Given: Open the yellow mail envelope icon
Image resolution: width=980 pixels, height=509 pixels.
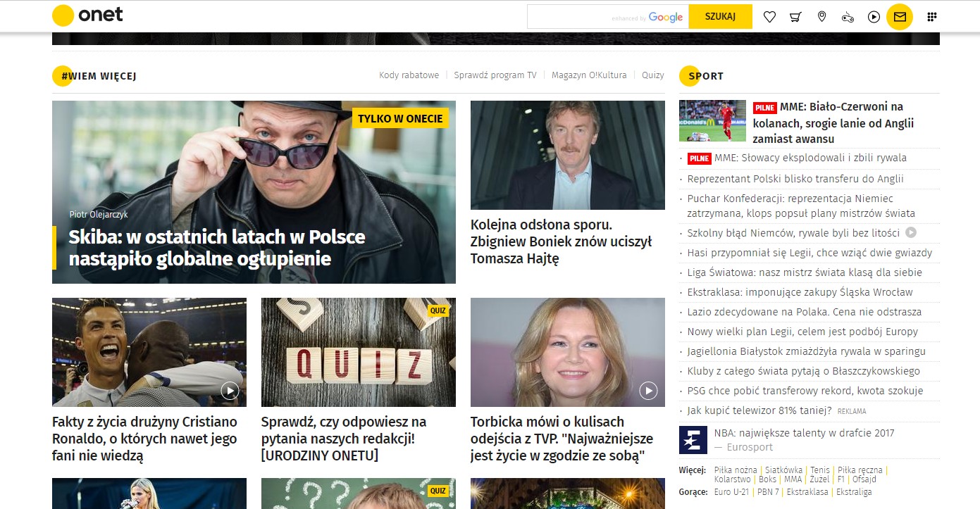Looking at the screenshot, I should 900,17.
